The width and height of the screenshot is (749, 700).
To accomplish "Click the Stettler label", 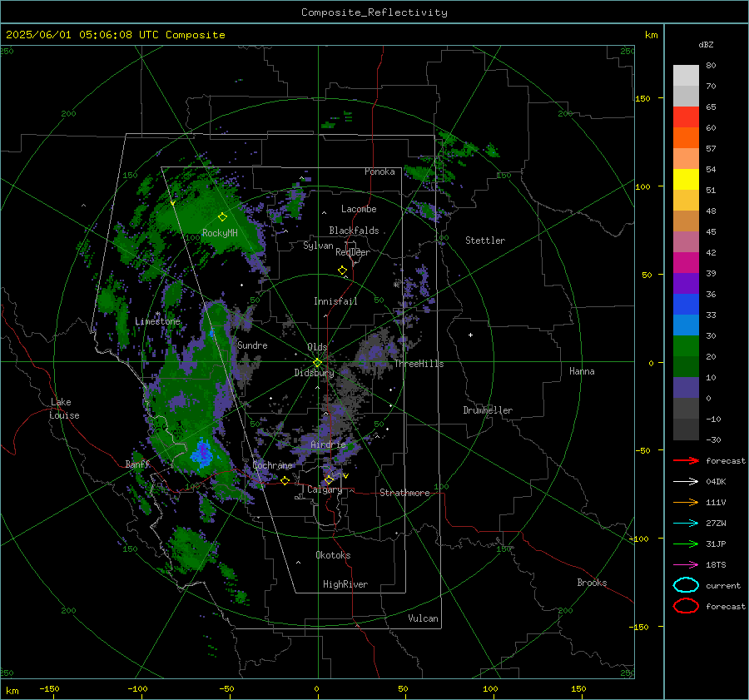I will [x=485, y=241].
